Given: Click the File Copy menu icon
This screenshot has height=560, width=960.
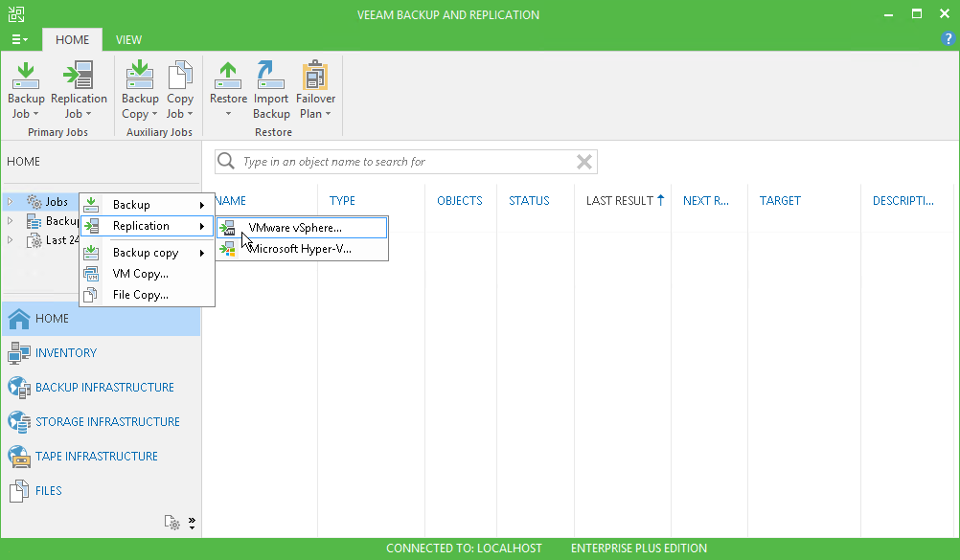Looking at the screenshot, I should [91, 295].
